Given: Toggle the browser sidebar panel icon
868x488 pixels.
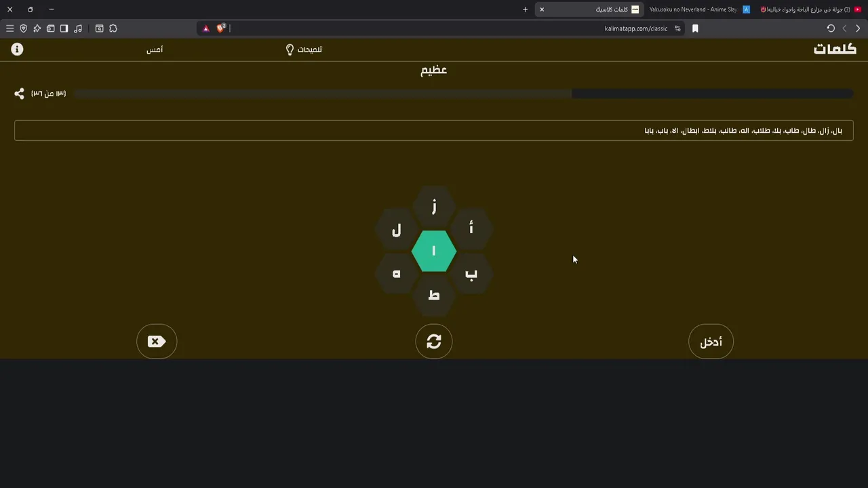Looking at the screenshot, I should 64,28.
